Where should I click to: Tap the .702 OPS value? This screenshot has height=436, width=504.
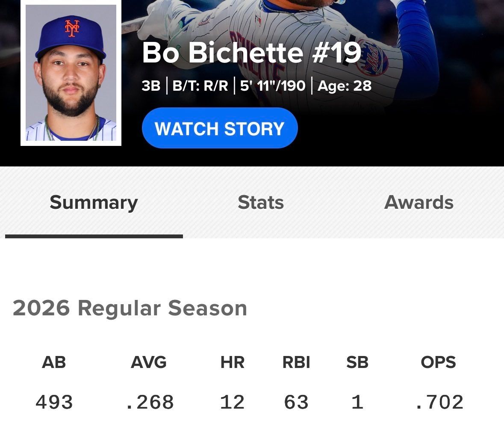439,402
